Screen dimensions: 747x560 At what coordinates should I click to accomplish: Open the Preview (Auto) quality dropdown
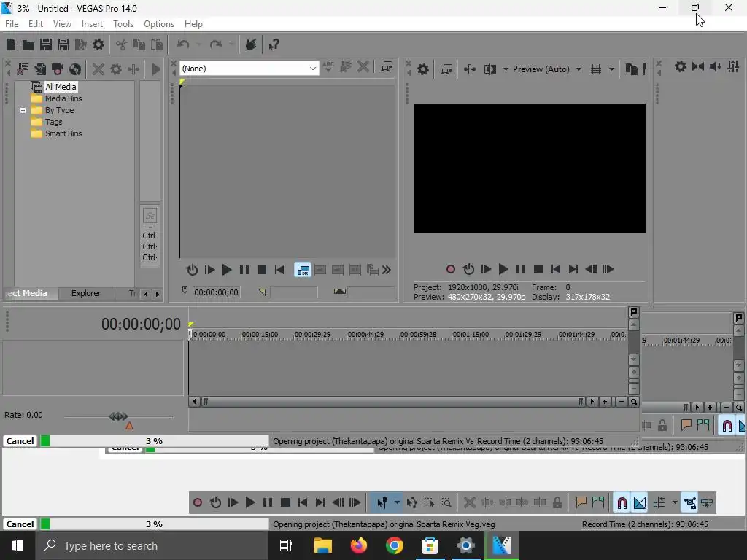(547, 69)
